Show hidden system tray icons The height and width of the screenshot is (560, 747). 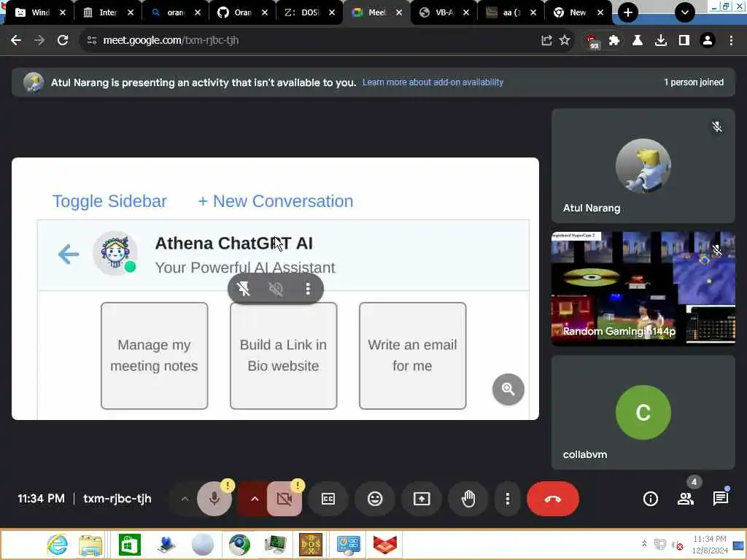click(x=644, y=543)
